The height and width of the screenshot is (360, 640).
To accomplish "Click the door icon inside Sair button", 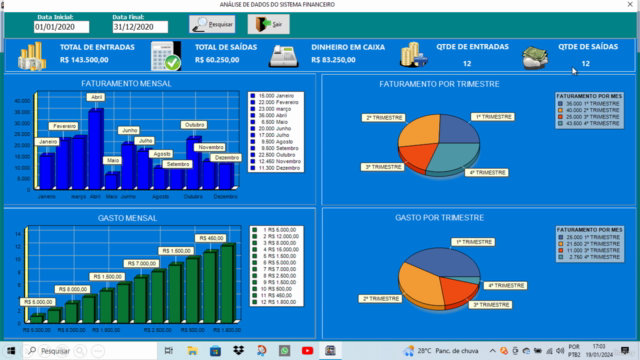I will click(x=263, y=24).
